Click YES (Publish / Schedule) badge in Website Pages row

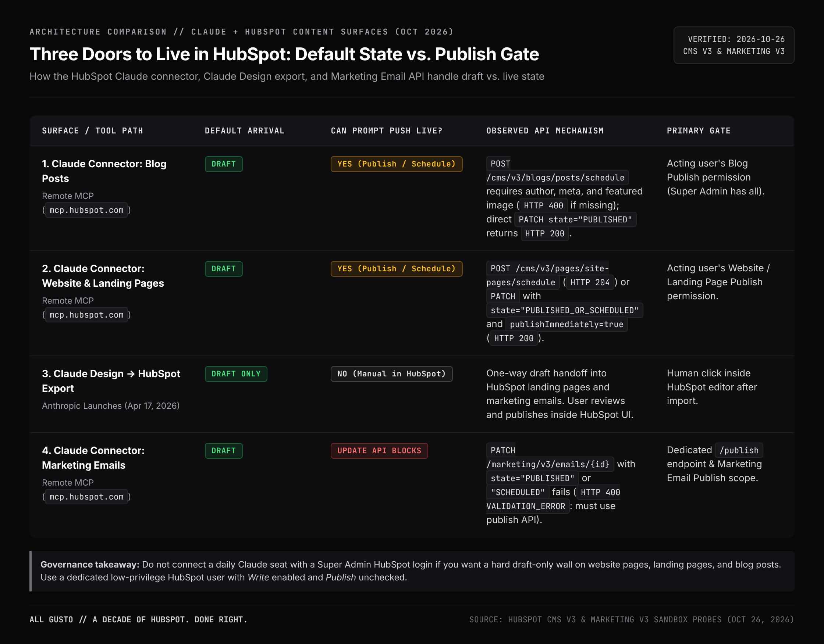click(397, 269)
